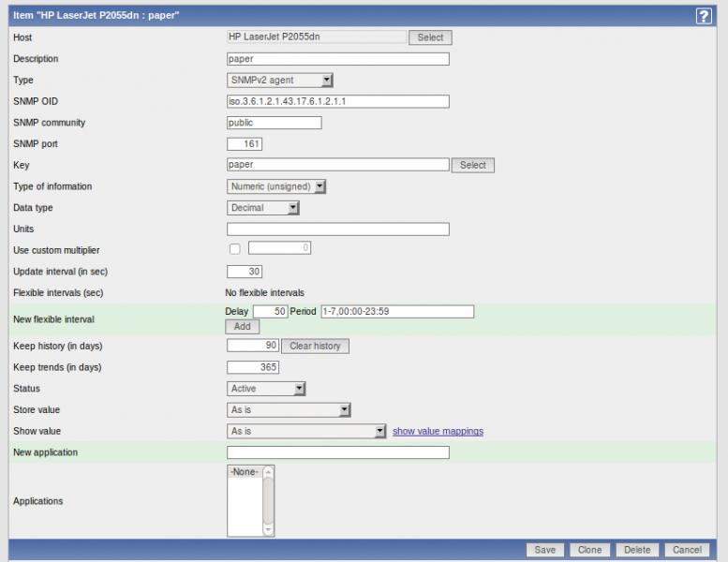Focus the New application text field
The height and width of the screenshot is (562, 728).
338,452
